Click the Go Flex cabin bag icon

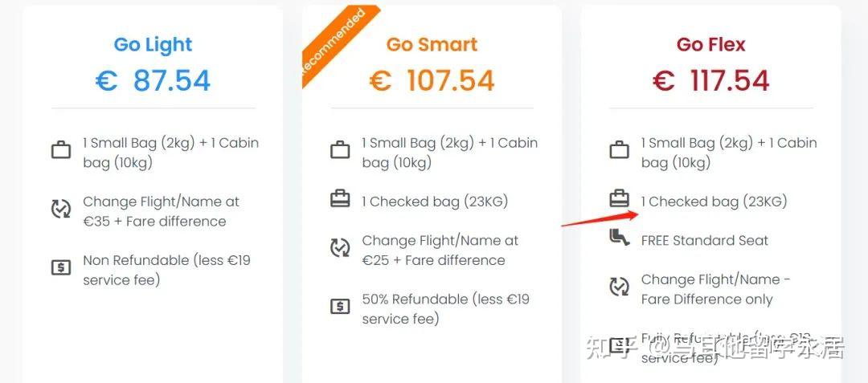coord(620,150)
